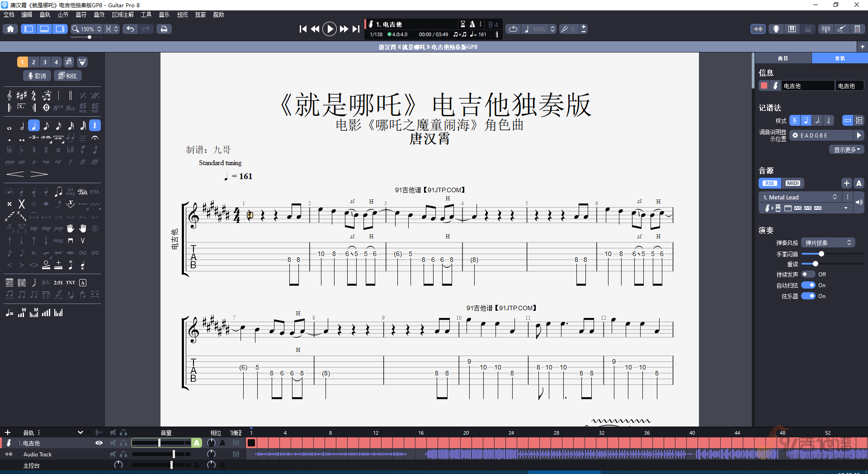Jump to the first bar with the rewind-to-start button
The image size is (868, 474).
coord(303,29)
